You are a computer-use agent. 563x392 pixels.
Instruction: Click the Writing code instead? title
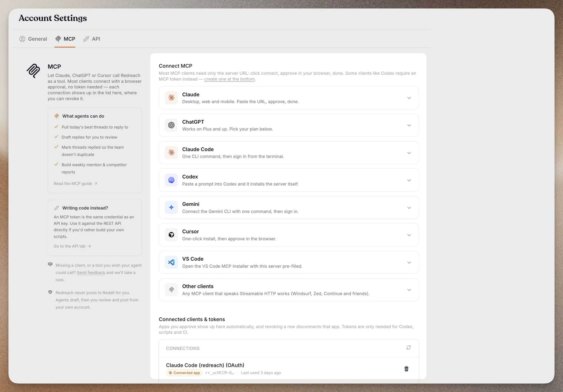[x=85, y=208]
